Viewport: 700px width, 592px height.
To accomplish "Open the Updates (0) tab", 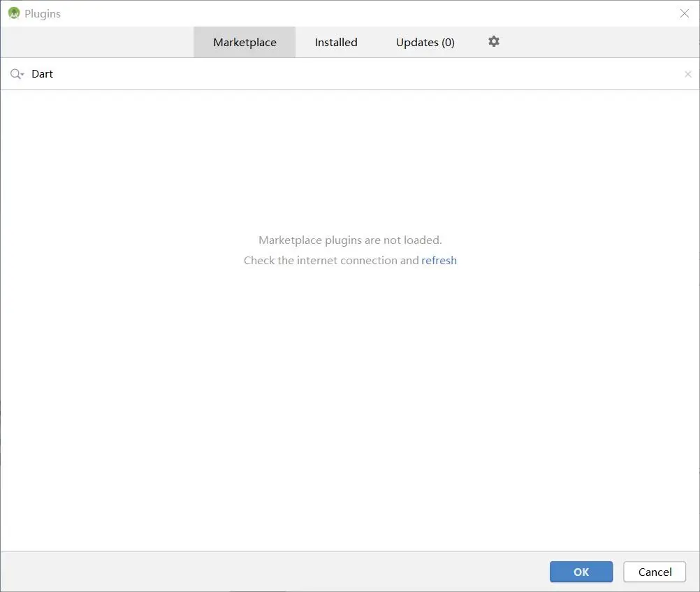I will coord(425,42).
